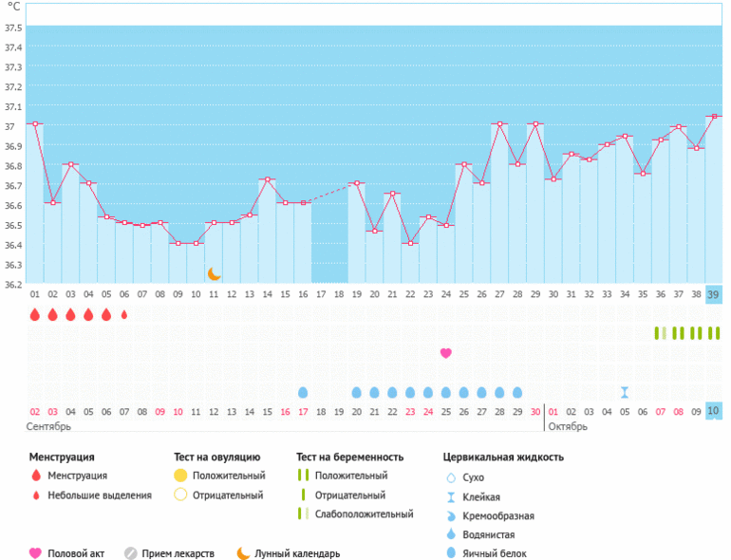Viewport: 731px width, 560px height.
Task: Select the menstruation drop on cycle day 01
Action: tap(35, 314)
